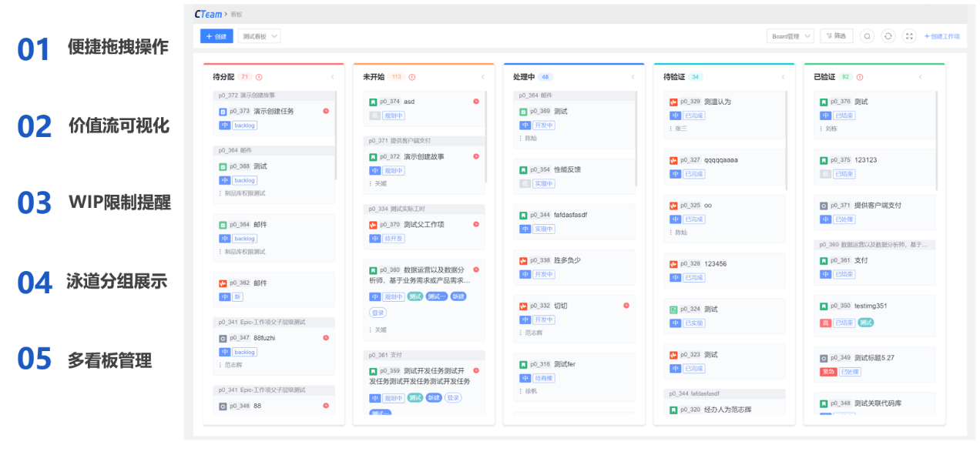Image resolution: width=980 pixels, height=455 pixels.
Task: Click the WIP warning icon beside 已验证 count
Action: pyautogui.click(x=860, y=77)
